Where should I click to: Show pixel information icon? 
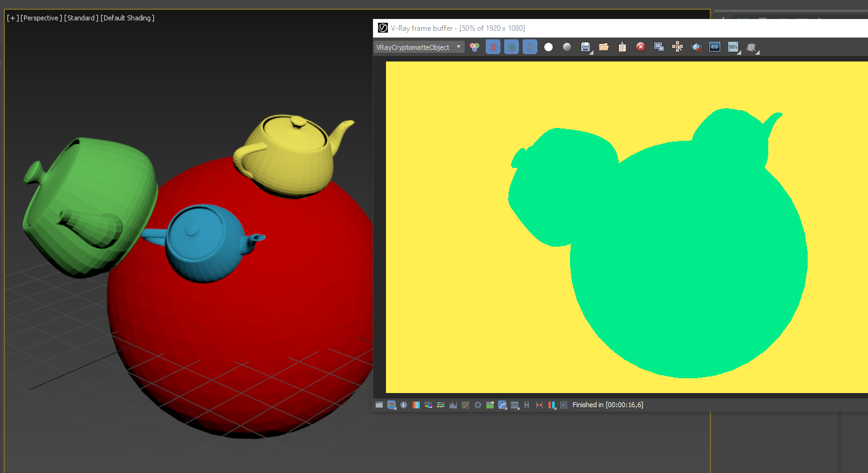click(404, 405)
